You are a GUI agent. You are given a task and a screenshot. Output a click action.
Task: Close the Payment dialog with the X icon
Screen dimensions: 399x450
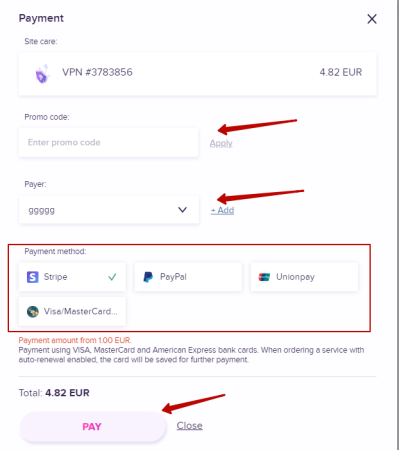point(372,19)
